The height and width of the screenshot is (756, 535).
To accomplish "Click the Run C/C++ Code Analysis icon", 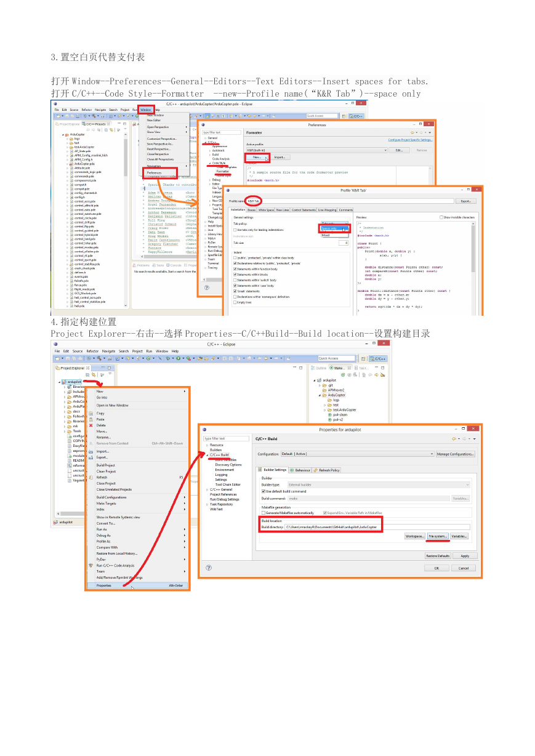I will [91, 565].
